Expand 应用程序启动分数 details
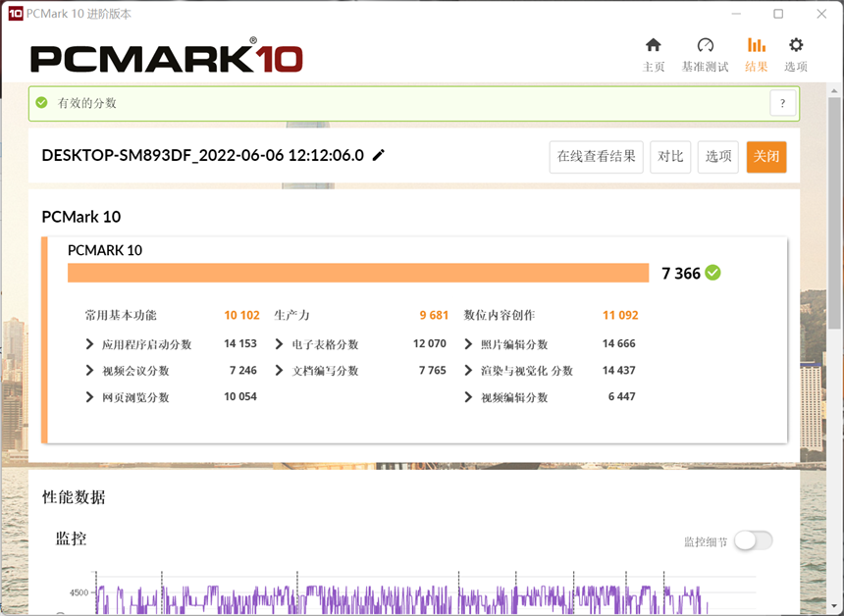 (89, 343)
